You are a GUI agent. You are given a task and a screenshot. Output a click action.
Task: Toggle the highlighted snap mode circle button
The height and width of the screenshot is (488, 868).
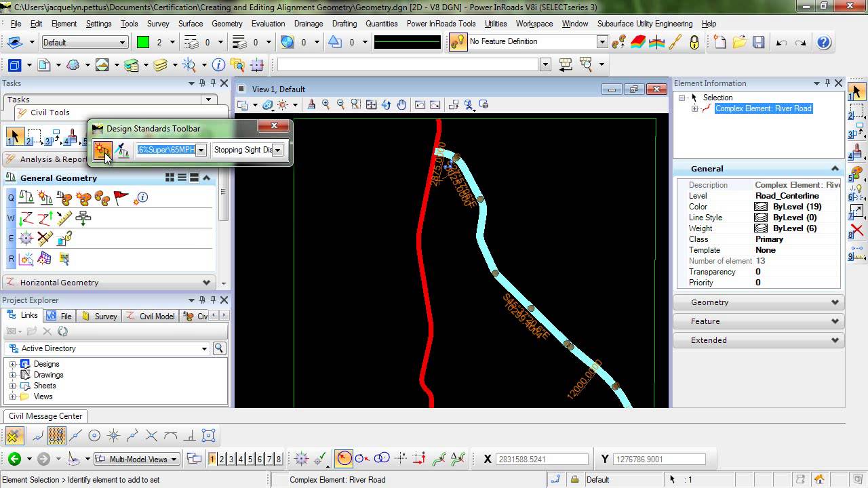point(344,459)
